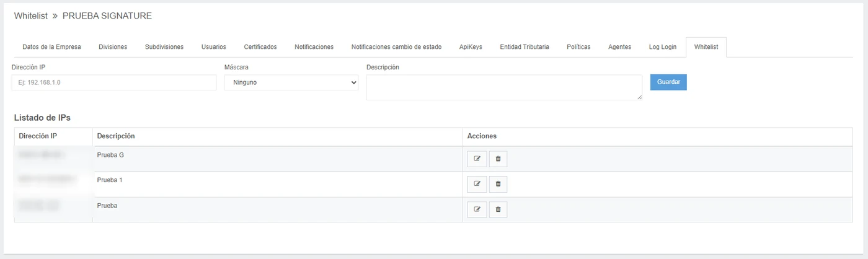
Task: Open the Usuarios tab
Action: [x=214, y=47]
